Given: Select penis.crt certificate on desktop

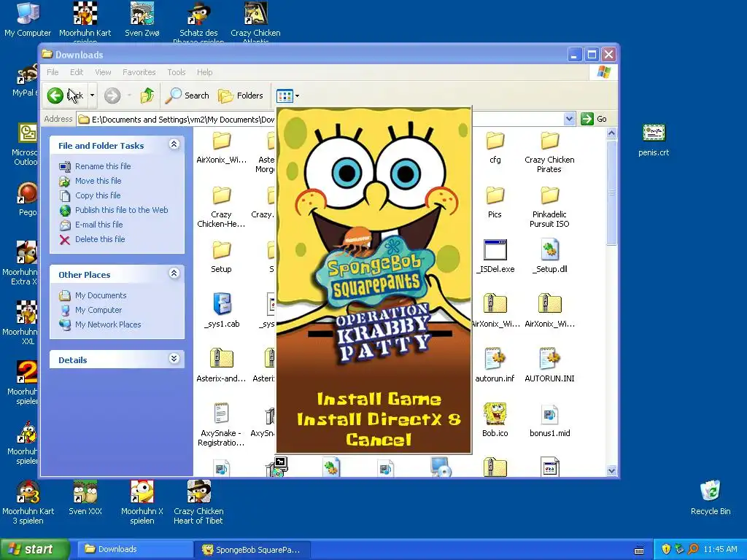Looking at the screenshot, I should pos(654,140).
